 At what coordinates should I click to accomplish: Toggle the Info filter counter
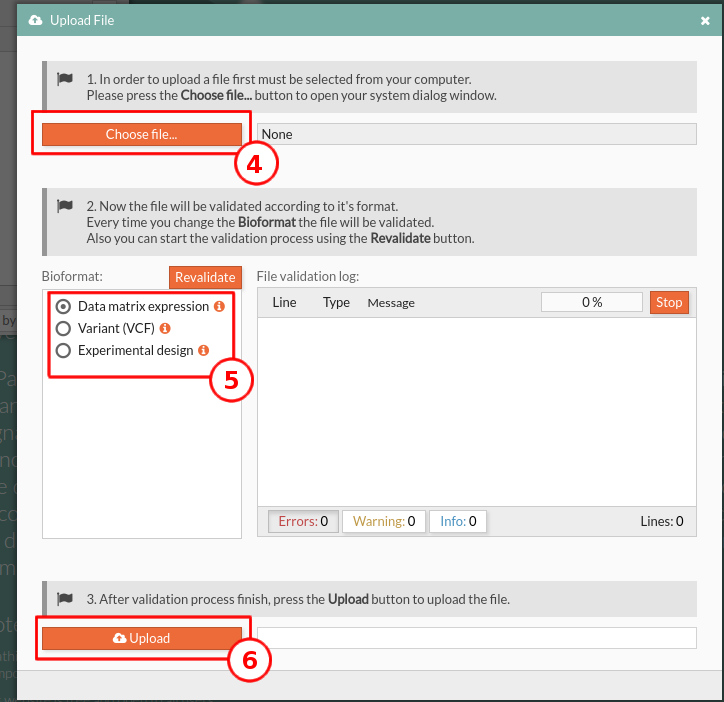click(458, 521)
